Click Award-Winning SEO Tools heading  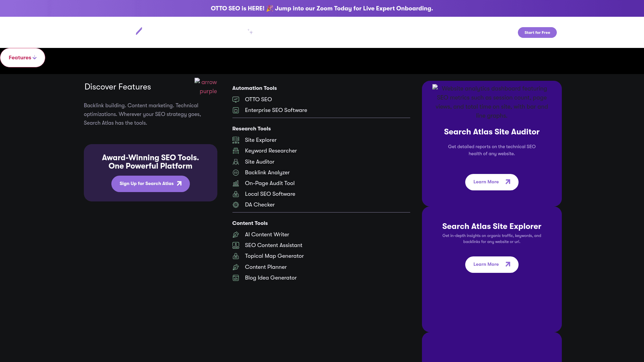[150, 162]
